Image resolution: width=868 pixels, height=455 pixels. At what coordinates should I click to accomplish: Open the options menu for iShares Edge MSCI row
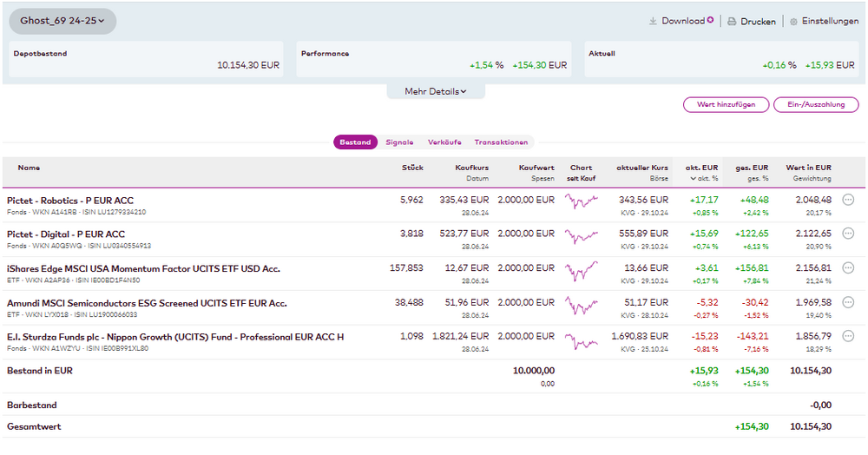click(x=848, y=269)
